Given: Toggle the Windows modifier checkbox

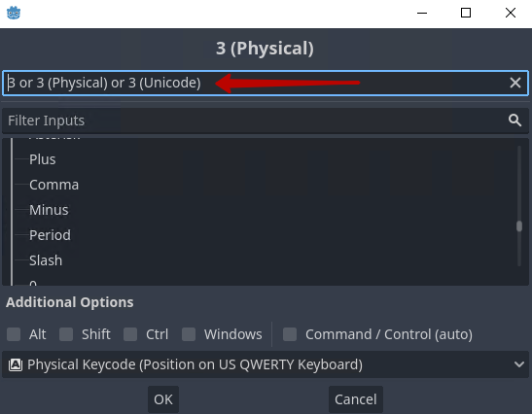Looking at the screenshot, I should pyautogui.click(x=189, y=334).
